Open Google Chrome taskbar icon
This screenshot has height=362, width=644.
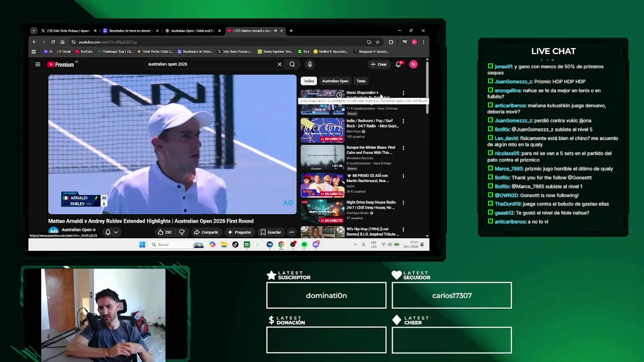click(x=281, y=245)
